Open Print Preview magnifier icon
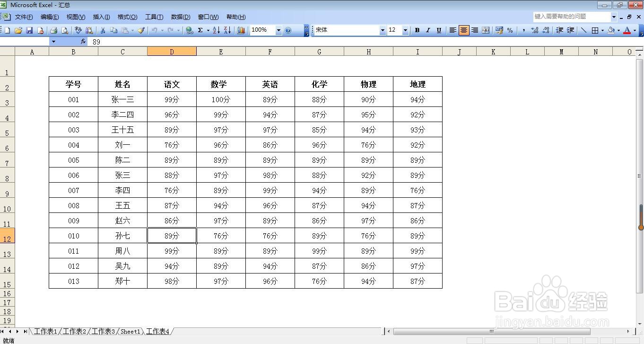Screen dimensions: 644x344 tap(65, 30)
